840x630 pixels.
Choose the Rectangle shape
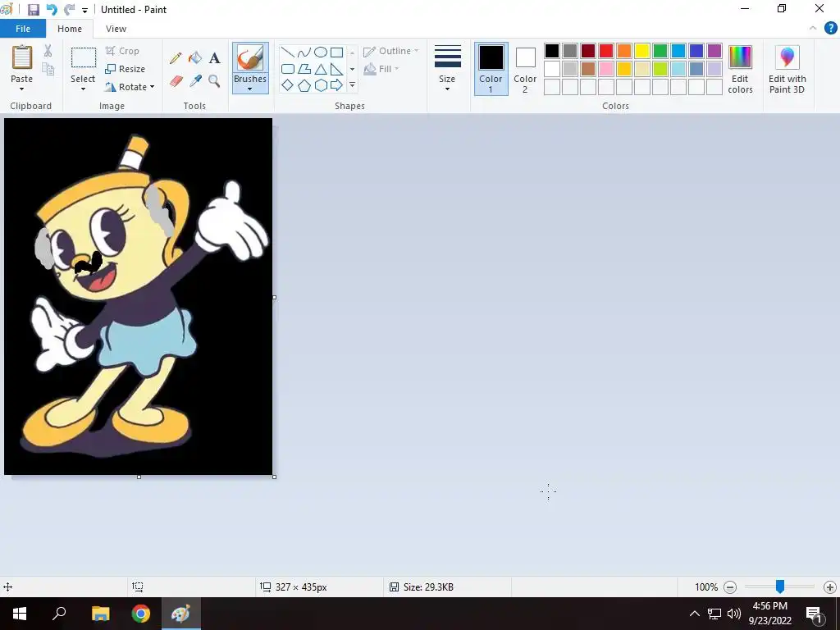337,52
